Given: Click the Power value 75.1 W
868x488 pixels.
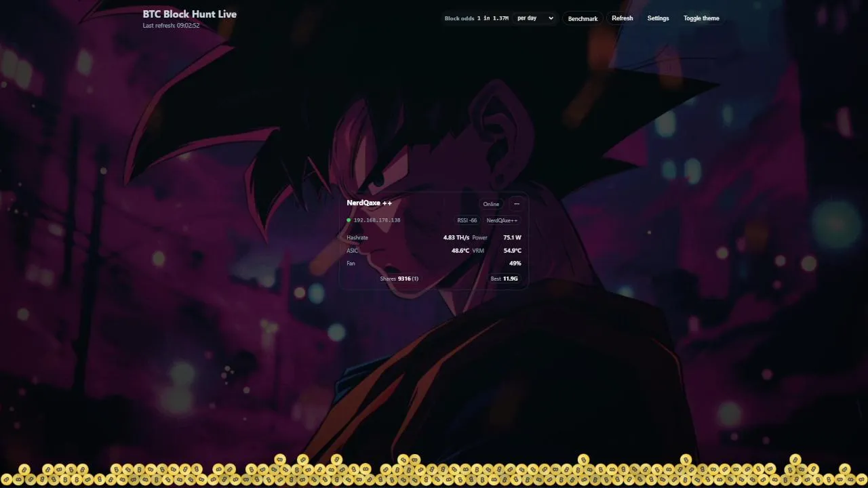Looking at the screenshot, I should [x=512, y=238].
